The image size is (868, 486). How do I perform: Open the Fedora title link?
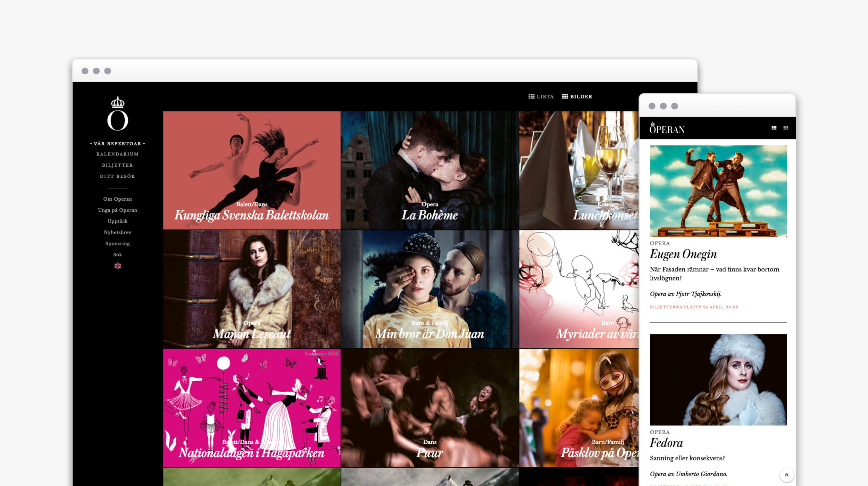(x=666, y=443)
